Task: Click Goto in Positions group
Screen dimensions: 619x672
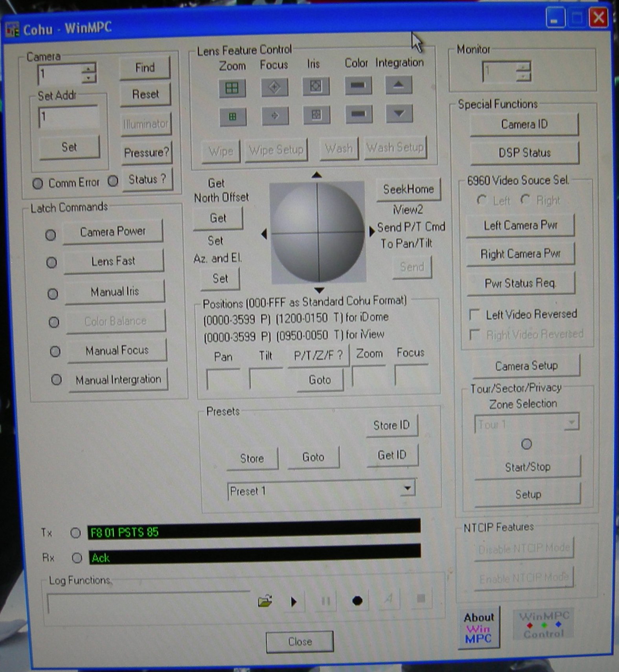Action: tap(320, 380)
